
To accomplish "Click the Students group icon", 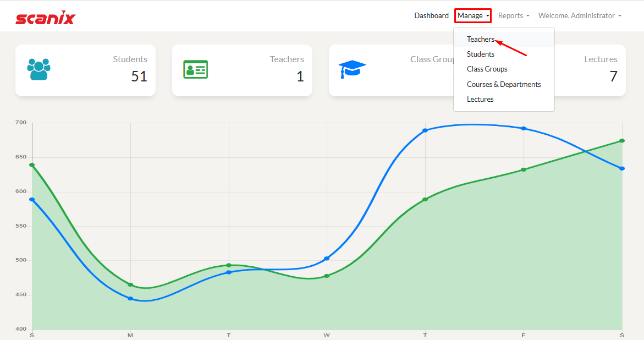I will (38, 69).
